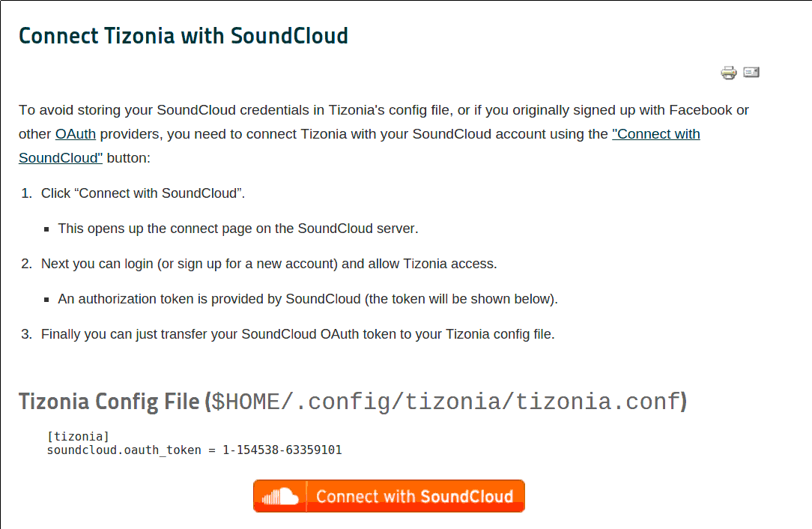
Task: Click the bullet about the authorization token
Action: (x=308, y=299)
